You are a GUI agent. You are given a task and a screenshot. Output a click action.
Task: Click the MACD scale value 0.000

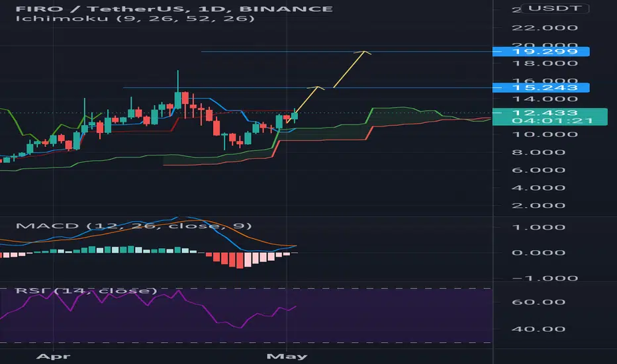pyautogui.click(x=538, y=253)
